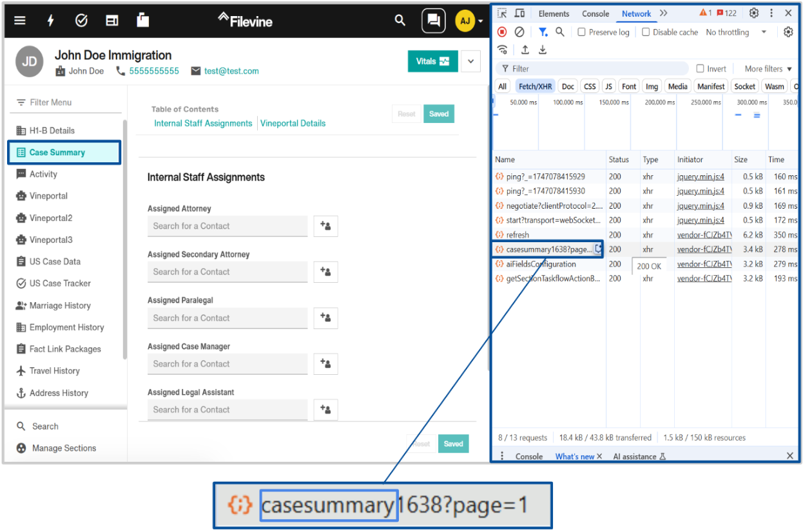Open the tasks checkmark icon
This screenshot has height=532, width=803.
click(81, 21)
